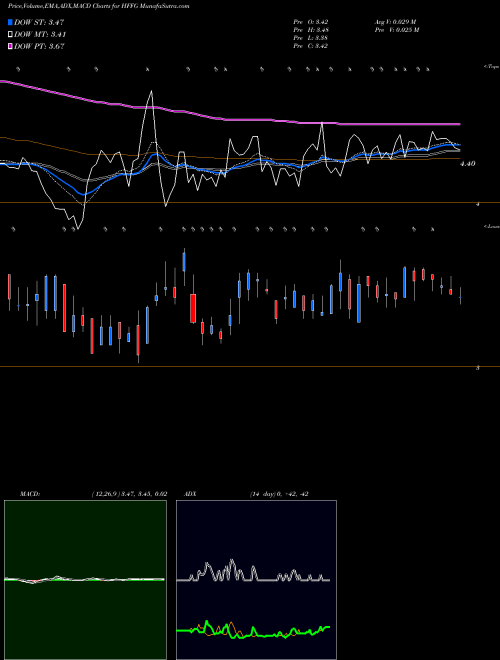The height and width of the screenshot is (660, 500).
Task: Click the 'Pre C: 3.42' close value
Action: 311,46
